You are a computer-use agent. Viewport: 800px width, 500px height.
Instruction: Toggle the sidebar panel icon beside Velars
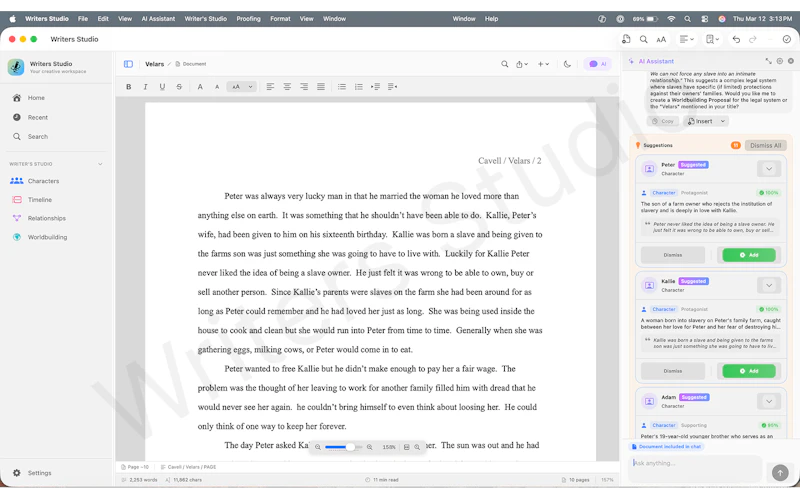pos(128,64)
